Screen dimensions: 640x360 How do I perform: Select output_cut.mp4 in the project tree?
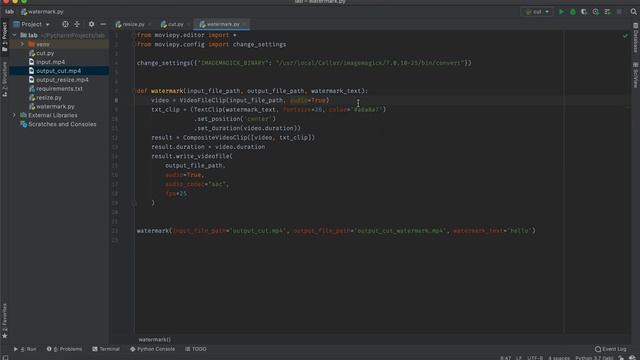point(59,71)
